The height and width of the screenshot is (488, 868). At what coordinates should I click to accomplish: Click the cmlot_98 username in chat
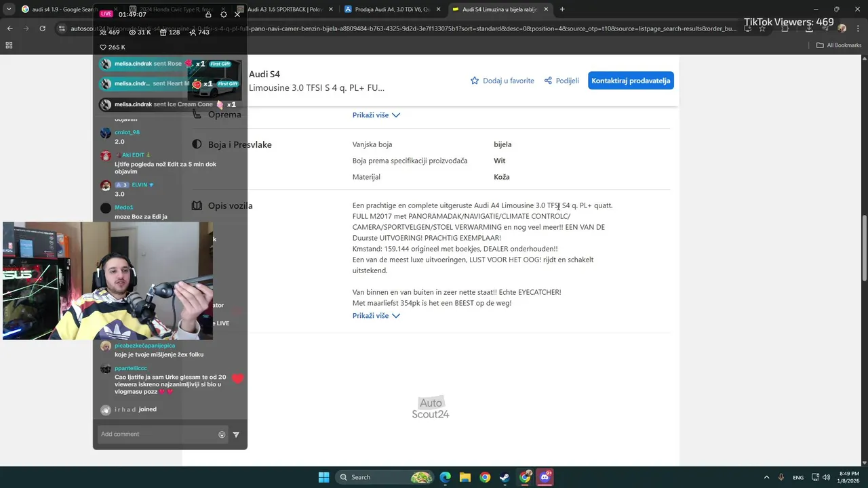[127, 132]
